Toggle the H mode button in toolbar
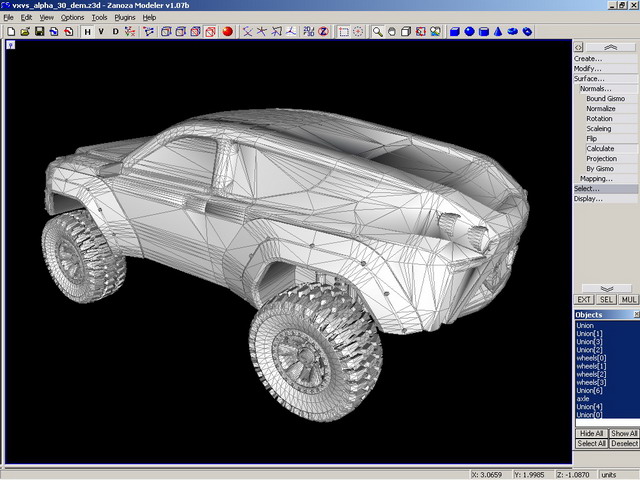 click(x=87, y=31)
